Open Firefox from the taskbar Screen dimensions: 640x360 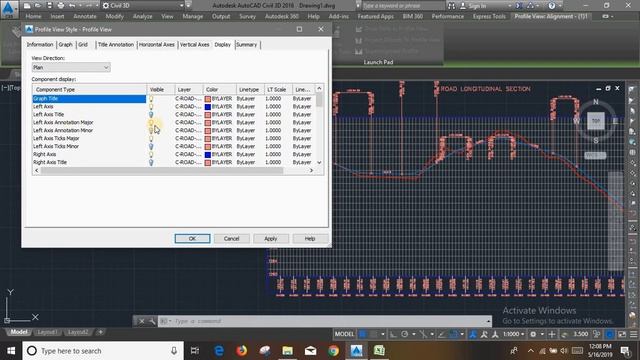[242, 351]
